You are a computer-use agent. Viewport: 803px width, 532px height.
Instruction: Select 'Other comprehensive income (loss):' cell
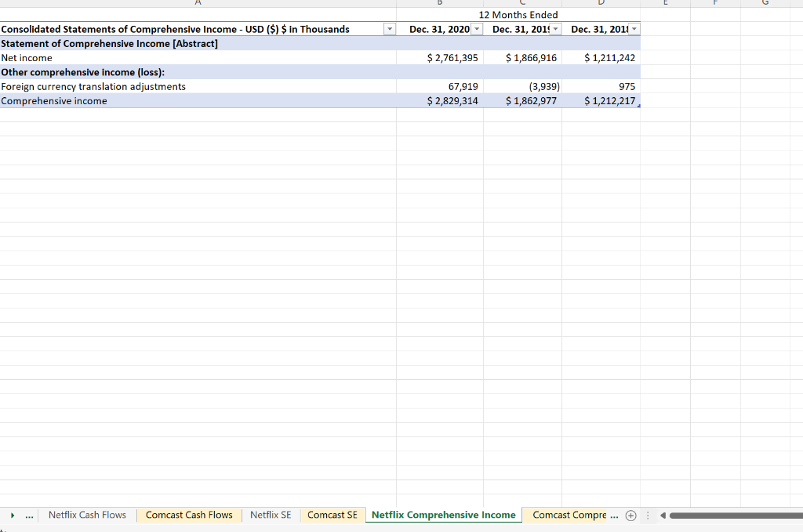pyautogui.click(x=198, y=72)
